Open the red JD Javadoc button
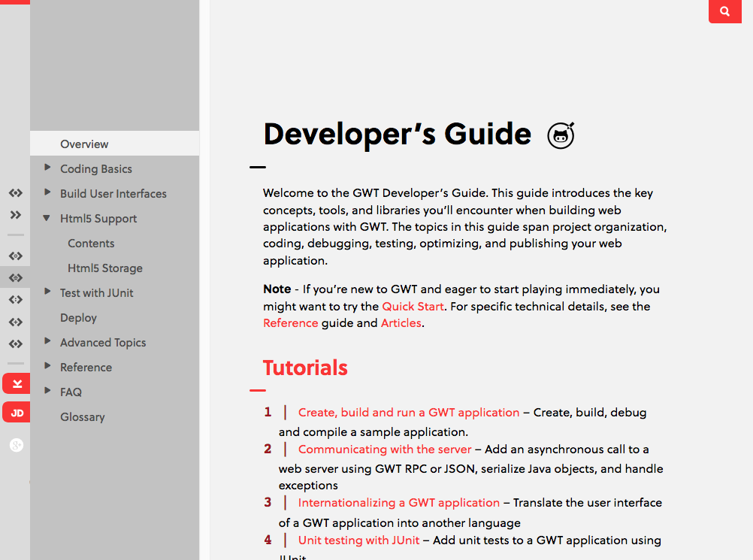The width and height of the screenshot is (753, 560). click(17, 413)
